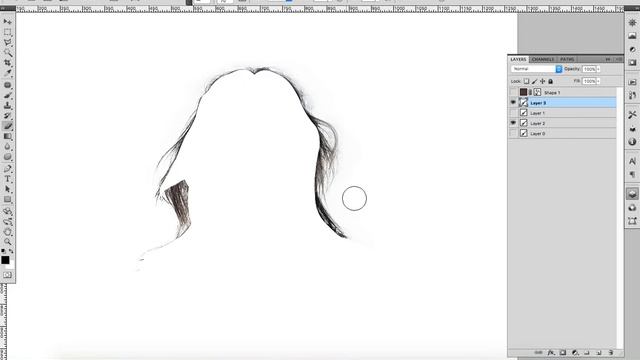The width and height of the screenshot is (640, 360).
Task: Select the Gradient tool
Action: tap(7, 136)
